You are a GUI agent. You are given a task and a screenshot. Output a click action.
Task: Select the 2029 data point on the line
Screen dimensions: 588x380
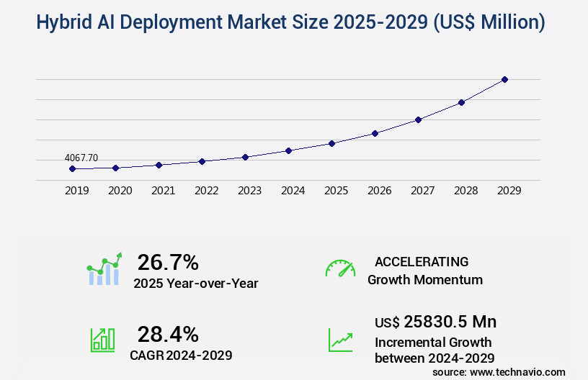tap(504, 79)
